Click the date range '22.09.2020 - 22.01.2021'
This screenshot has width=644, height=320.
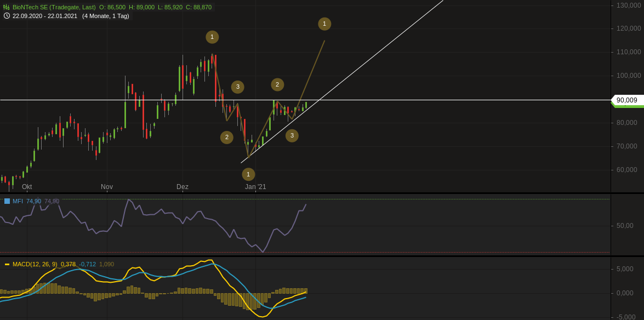(x=45, y=15)
